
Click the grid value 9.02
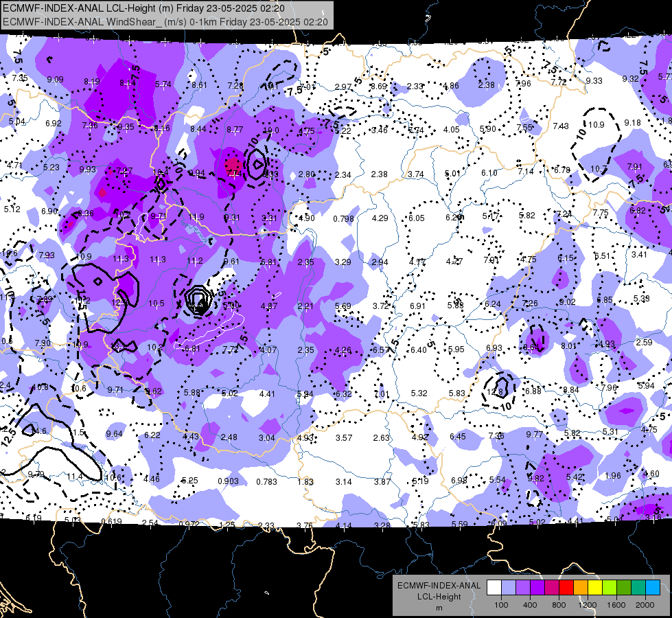(568, 302)
